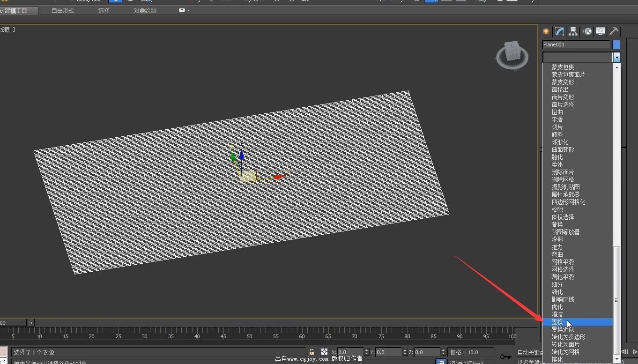Select 蒙皮包裹 modifier
The image size is (638, 364).
[578, 67]
